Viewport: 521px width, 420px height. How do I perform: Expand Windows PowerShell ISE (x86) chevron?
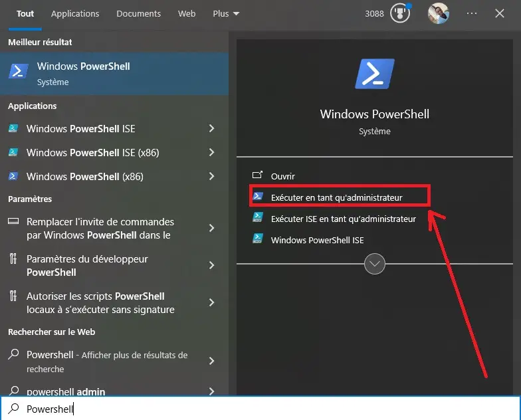211,152
